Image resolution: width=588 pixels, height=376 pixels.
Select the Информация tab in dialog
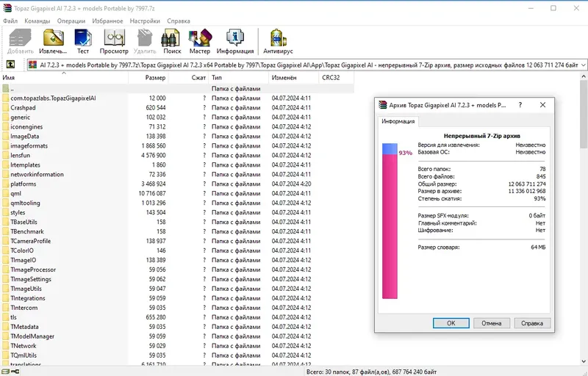[x=398, y=121]
